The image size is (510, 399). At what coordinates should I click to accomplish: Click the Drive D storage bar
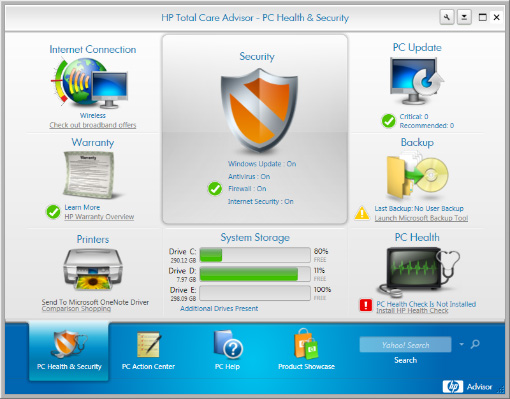click(x=255, y=274)
